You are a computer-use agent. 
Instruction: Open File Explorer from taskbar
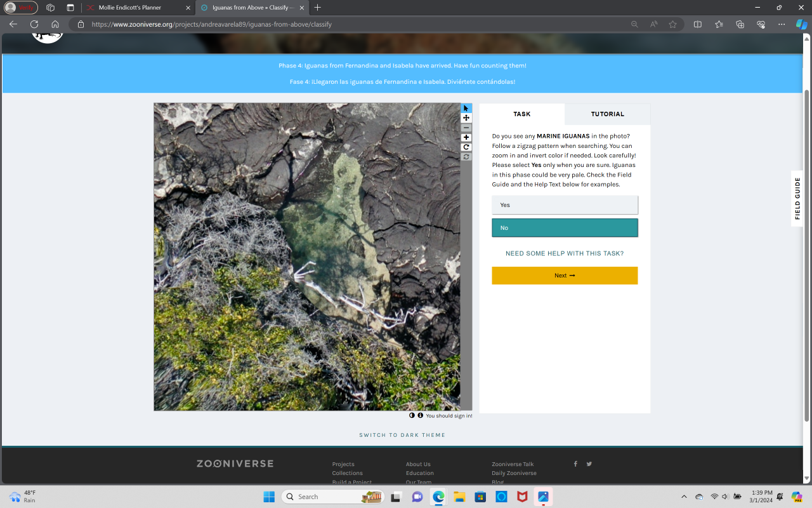[459, 497]
